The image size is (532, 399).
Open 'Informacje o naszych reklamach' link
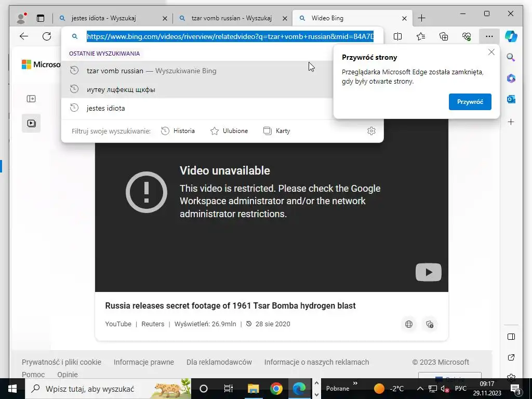[316, 362]
